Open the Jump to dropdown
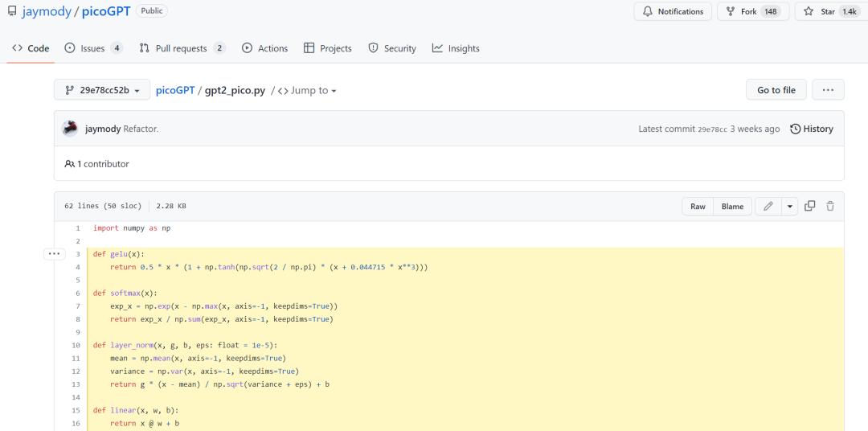The width and height of the screenshot is (868, 431). coord(306,91)
